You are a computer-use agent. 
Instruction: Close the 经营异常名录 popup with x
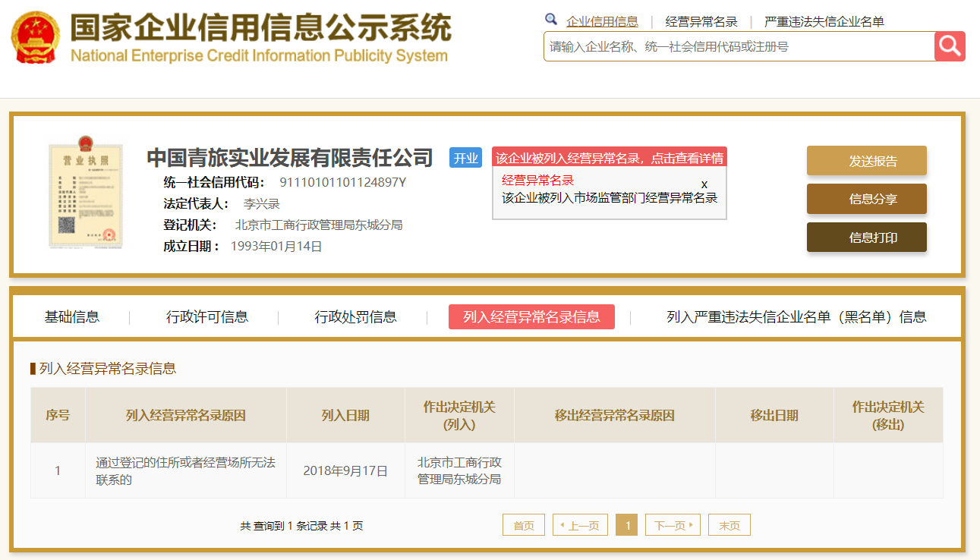[704, 184]
